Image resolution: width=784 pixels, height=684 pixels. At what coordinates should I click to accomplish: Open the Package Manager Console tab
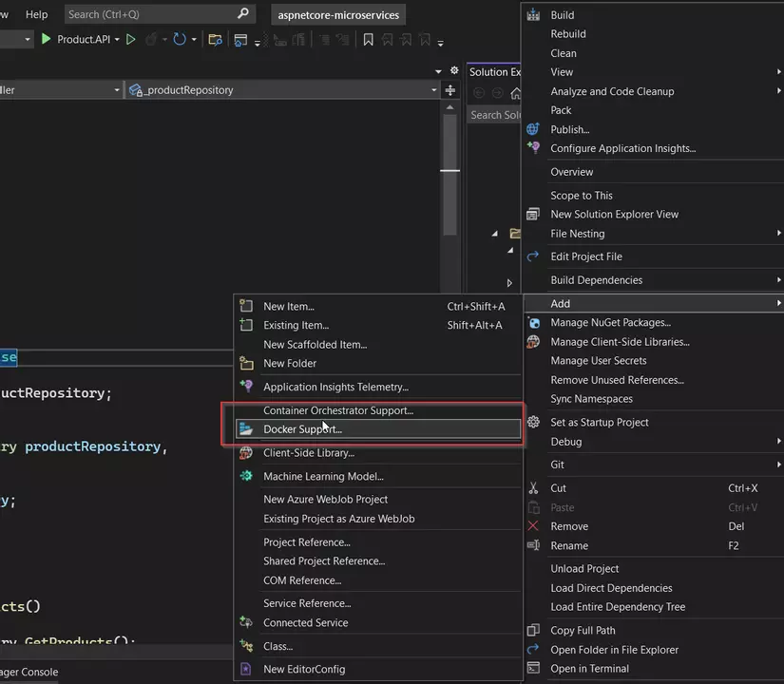[x=29, y=672]
